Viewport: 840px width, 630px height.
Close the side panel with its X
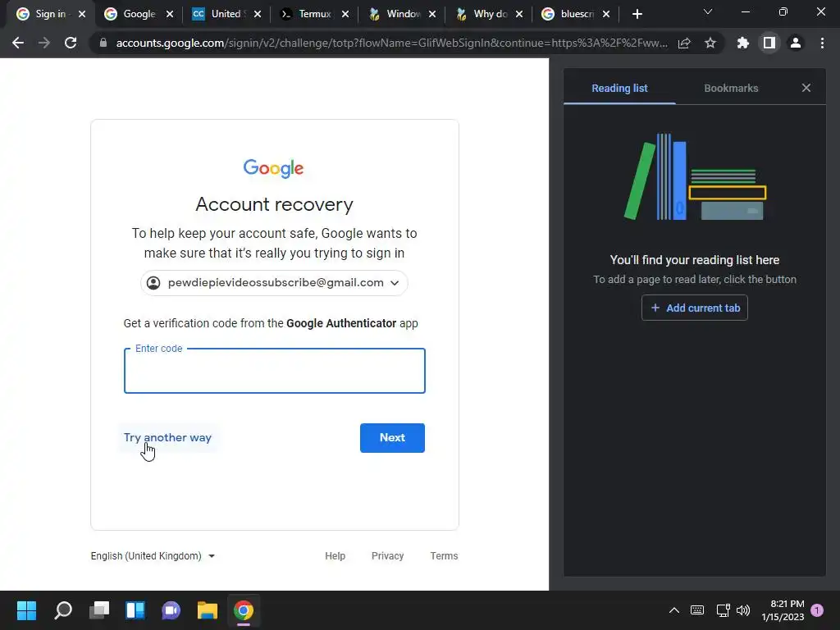[806, 88]
